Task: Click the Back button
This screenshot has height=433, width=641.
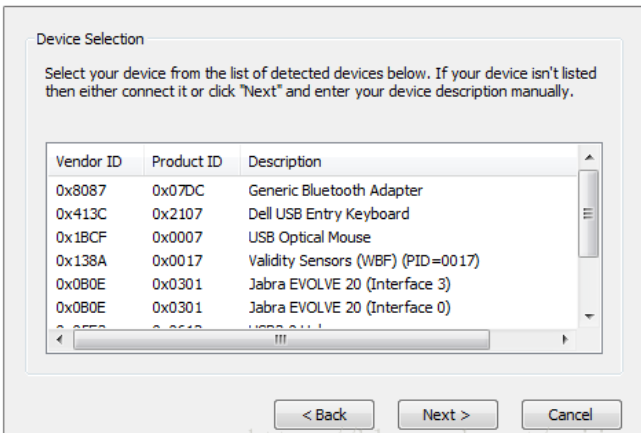Action: click(324, 414)
